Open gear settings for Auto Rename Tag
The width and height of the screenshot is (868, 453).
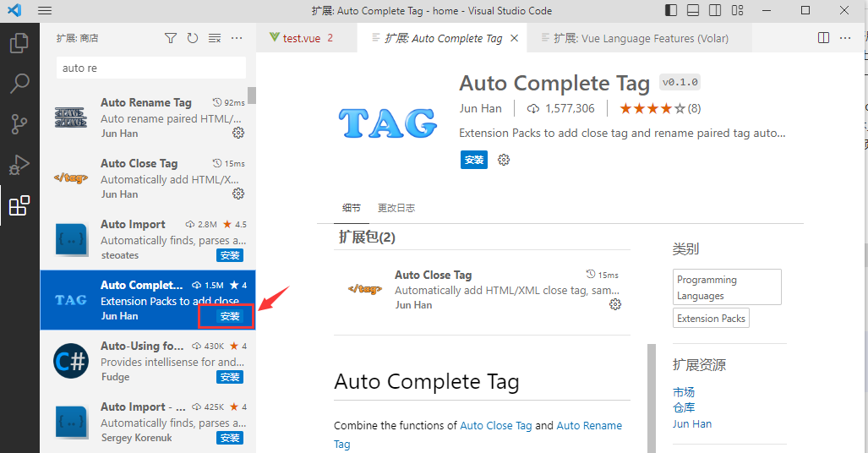[x=238, y=133]
